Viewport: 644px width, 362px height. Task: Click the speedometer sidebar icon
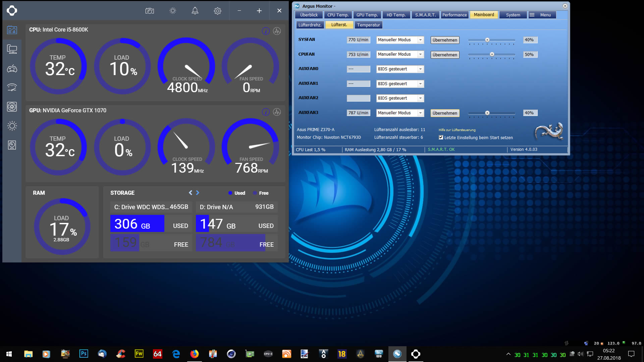(12, 87)
